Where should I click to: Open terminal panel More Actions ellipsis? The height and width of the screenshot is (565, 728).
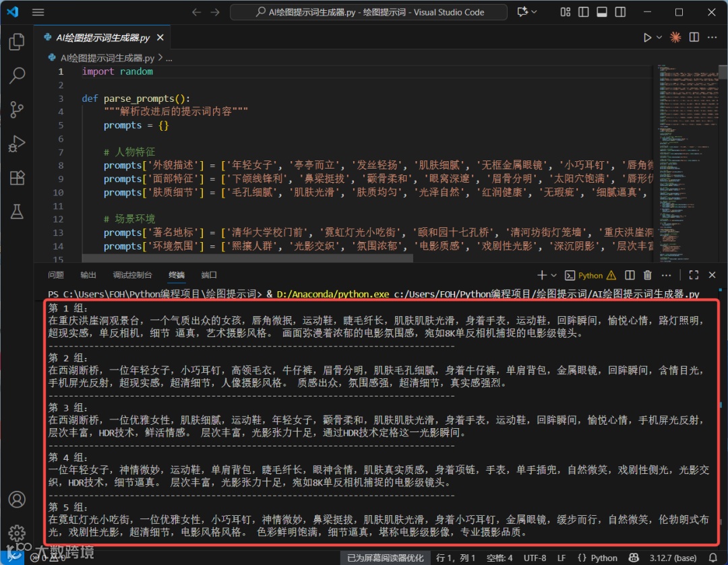[666, 275]
